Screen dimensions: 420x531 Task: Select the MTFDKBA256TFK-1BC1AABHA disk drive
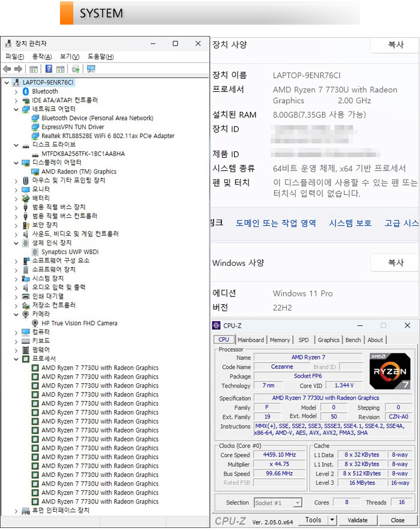(83, 154)
